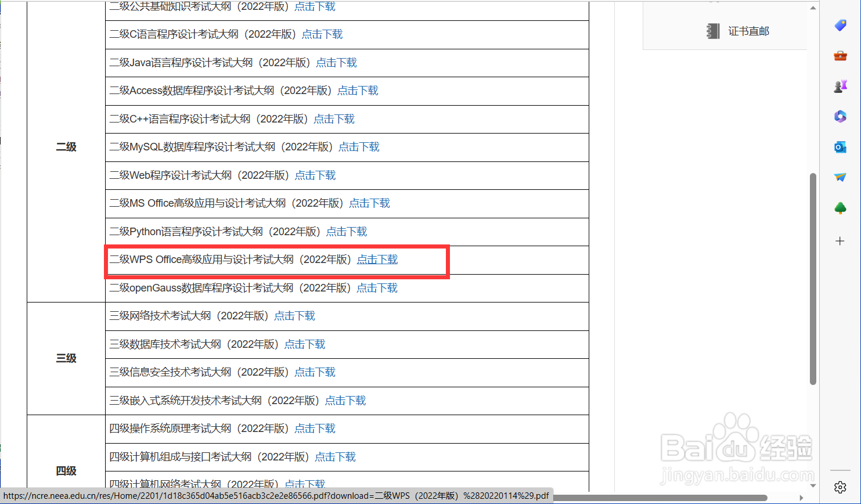Open 证书直邮 link
This screenshot has width=861, height=504.
pos(749,31)
